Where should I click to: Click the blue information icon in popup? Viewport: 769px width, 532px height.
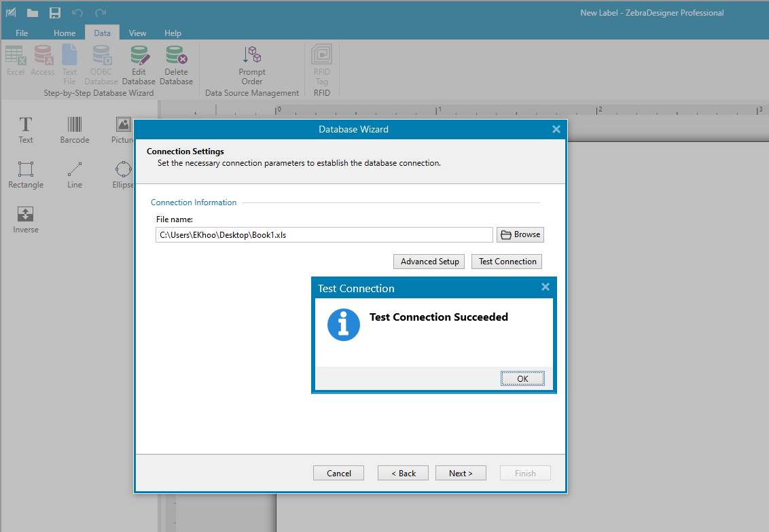pyautogui.click(x=343, y=325)
